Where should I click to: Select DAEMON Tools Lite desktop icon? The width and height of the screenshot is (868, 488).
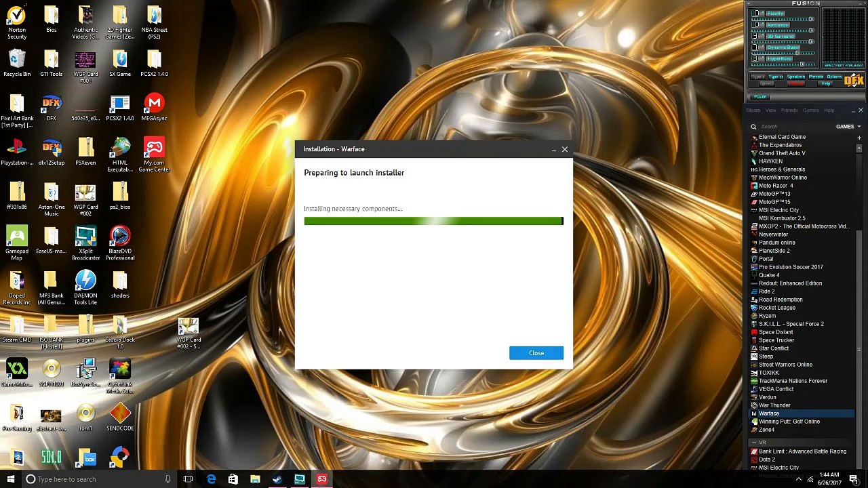85,288
